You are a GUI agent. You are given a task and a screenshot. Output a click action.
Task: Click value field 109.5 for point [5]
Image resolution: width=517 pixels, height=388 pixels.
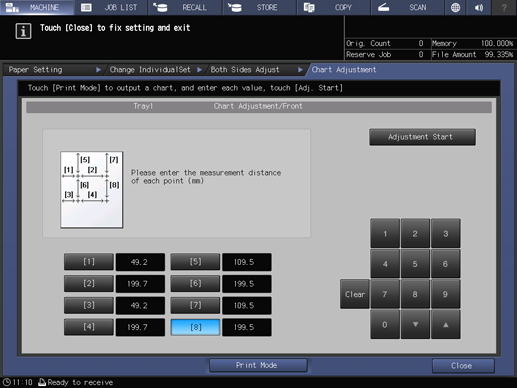[247, 262]
